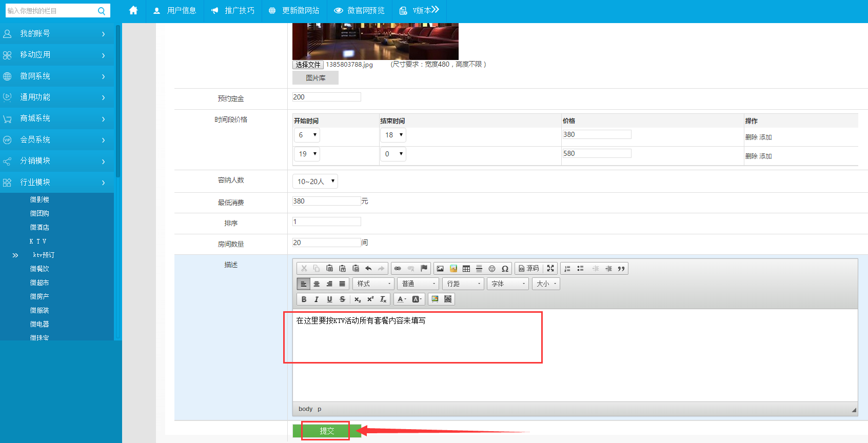Expand the 商城系统 sidebar section
Viewport: 868px width, 443px height.
[56, 118]
